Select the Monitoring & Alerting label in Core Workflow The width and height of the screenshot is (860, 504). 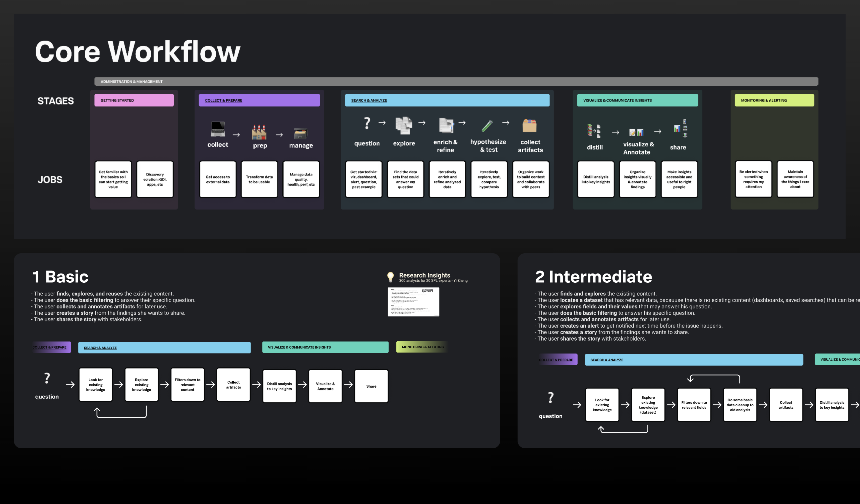(774, 100)
